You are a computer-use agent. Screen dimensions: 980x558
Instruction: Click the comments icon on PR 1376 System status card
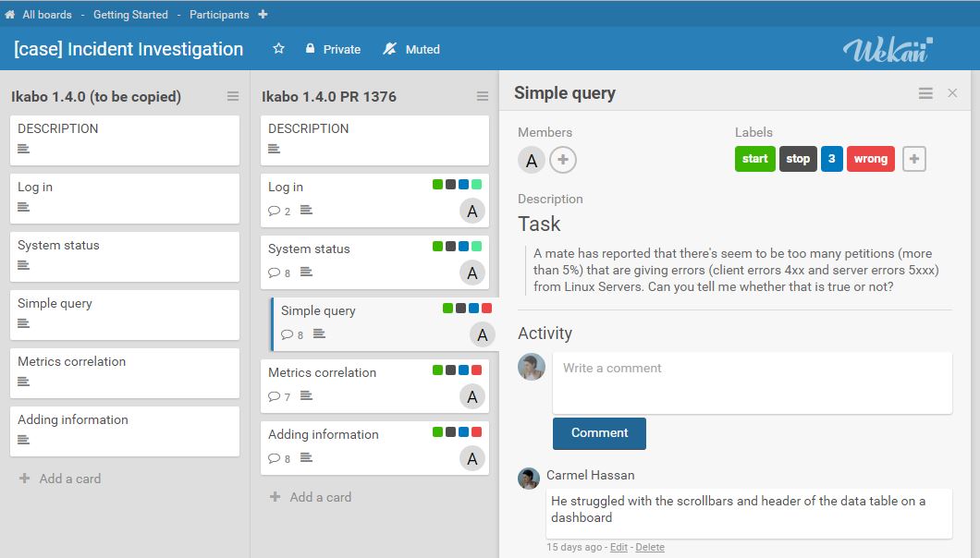[x=274, y=273]
